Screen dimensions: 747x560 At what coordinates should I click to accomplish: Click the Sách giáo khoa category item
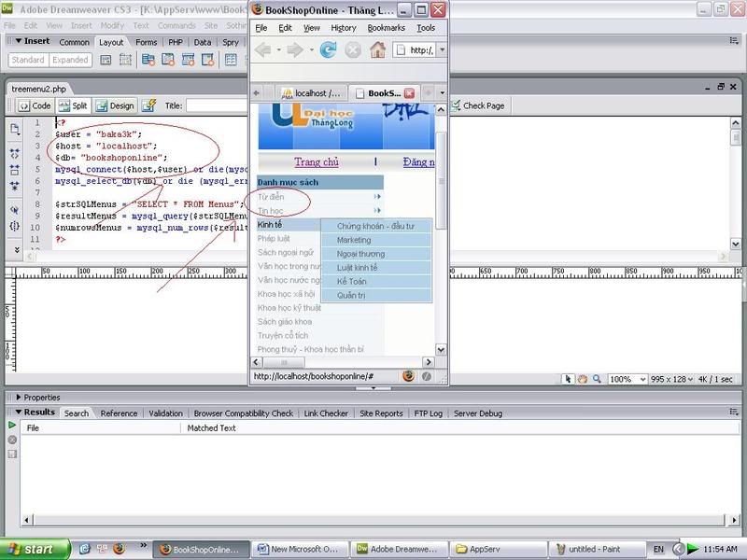coord(285,322)
